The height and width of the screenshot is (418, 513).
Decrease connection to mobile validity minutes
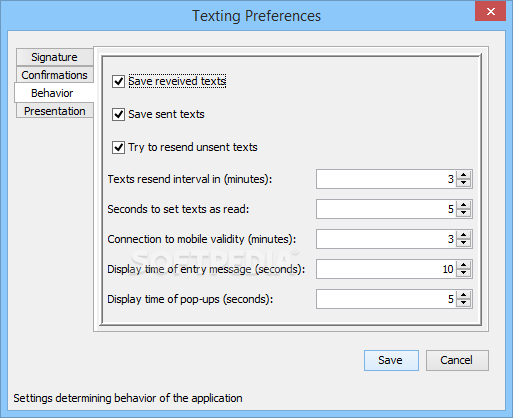tap(463, 243)
